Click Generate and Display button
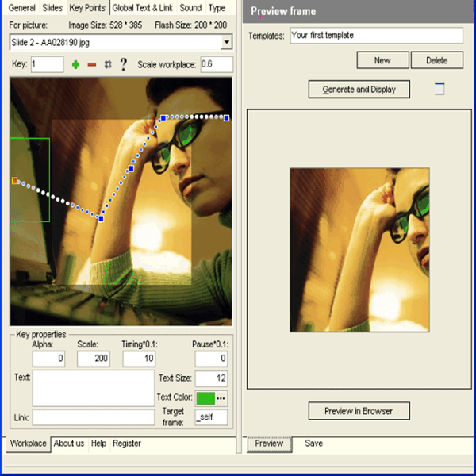Image resolution: width=476 pixels, height=476 pixels. [x=359, y=89]
